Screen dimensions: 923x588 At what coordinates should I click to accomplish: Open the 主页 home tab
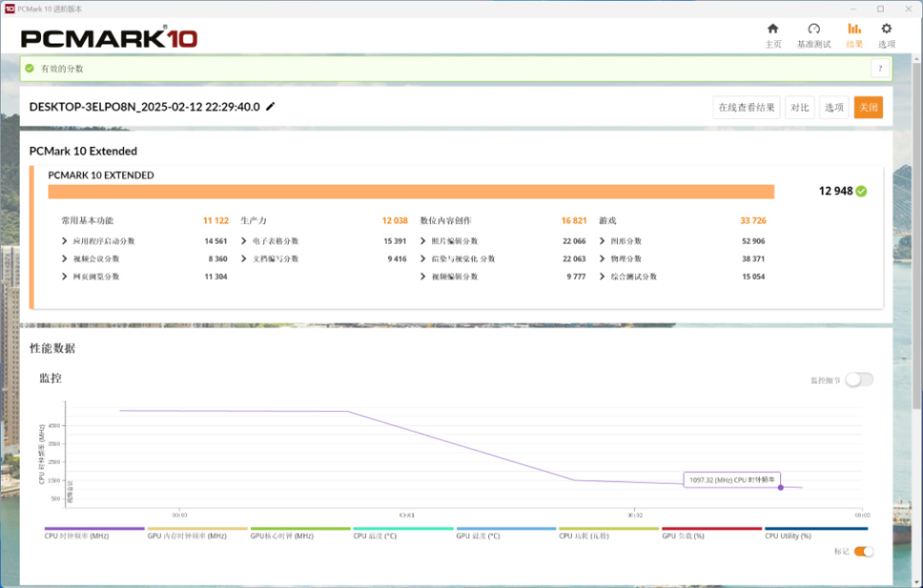773,35
